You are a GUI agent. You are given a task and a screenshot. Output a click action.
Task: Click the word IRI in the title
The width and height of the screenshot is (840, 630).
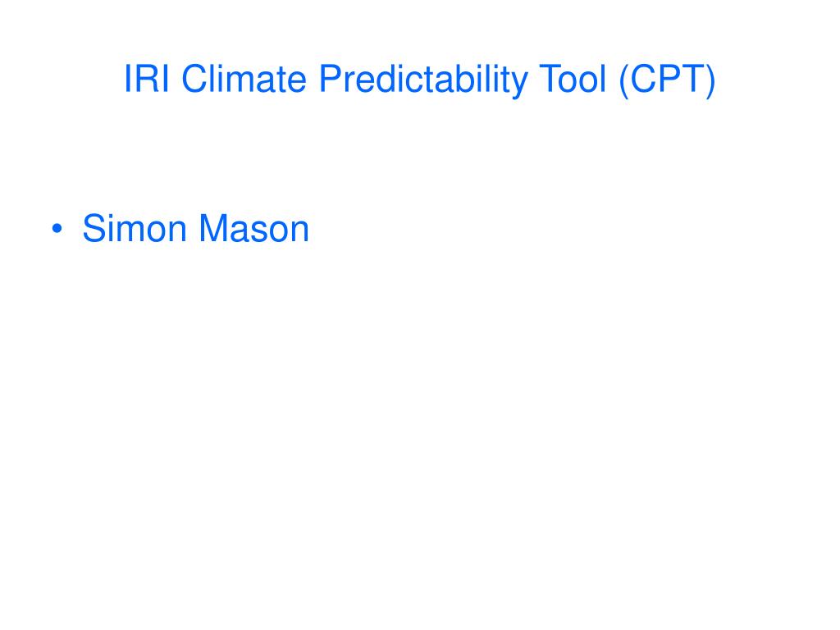(147, 79)
